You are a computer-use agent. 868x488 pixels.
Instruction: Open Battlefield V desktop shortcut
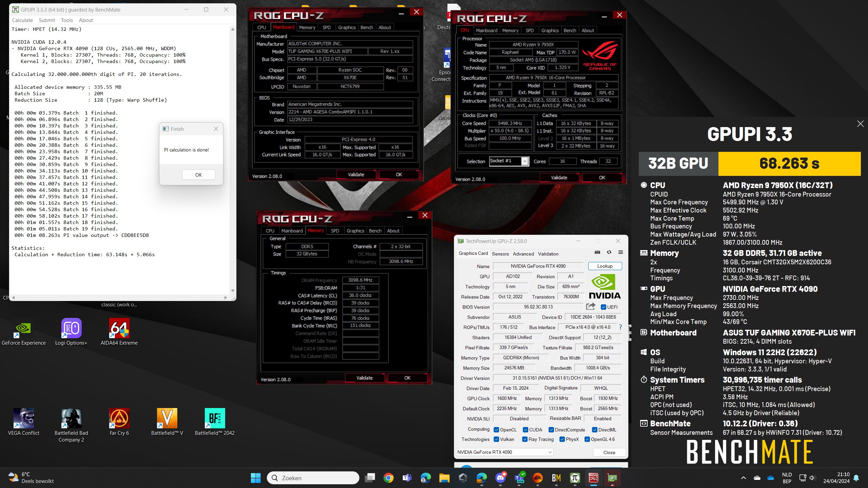point(167,422)
